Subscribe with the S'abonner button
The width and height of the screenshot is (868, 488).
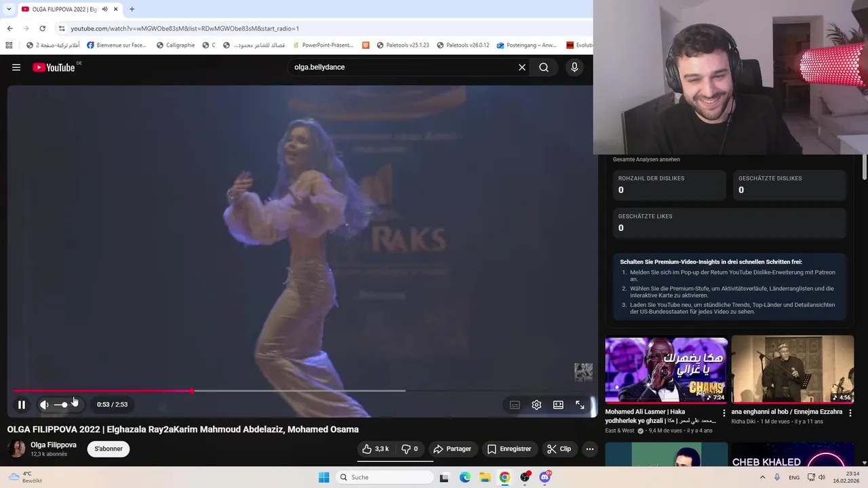tap(108, 449)
